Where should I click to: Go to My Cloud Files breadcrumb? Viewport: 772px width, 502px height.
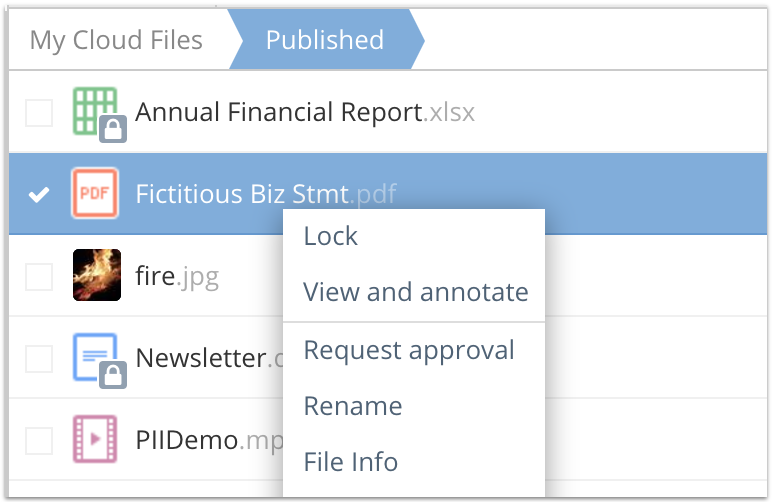click(x=116, y=40)
